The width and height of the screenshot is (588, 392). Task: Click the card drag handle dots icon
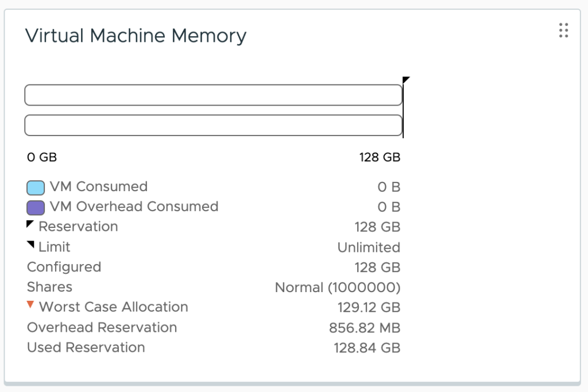coord(563,30)
